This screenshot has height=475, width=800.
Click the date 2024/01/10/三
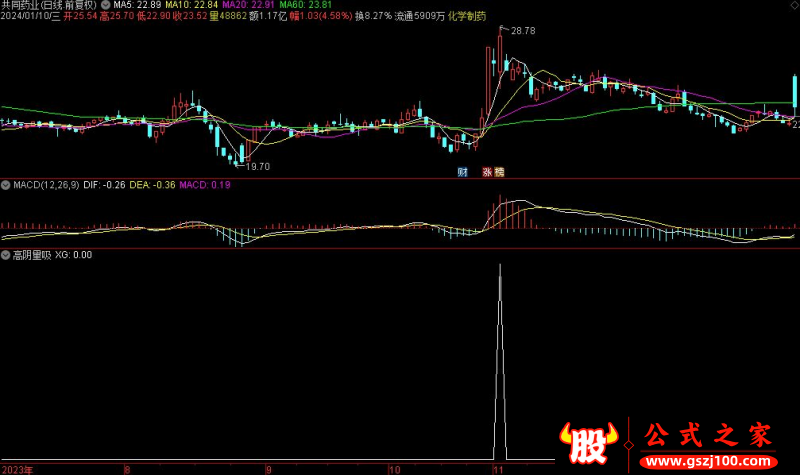tap(30, 16)
